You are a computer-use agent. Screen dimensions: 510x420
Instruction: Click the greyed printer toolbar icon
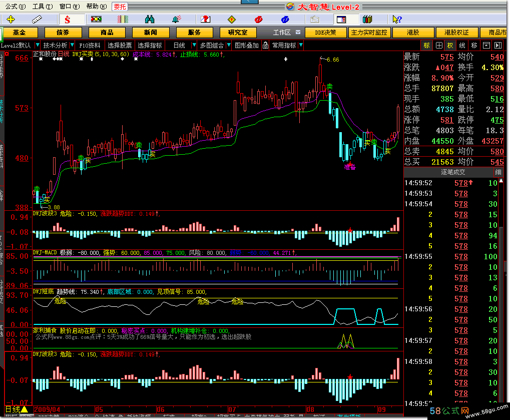coord(314,20)
